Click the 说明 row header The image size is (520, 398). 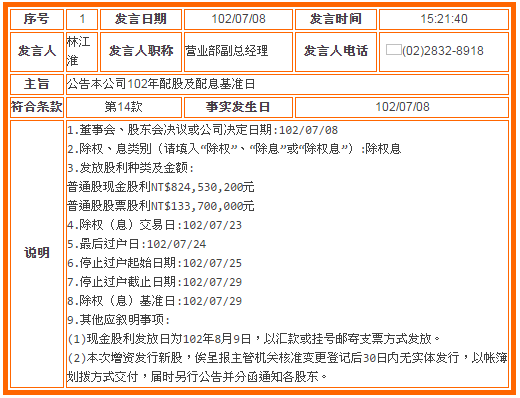(x=37, y=254)
